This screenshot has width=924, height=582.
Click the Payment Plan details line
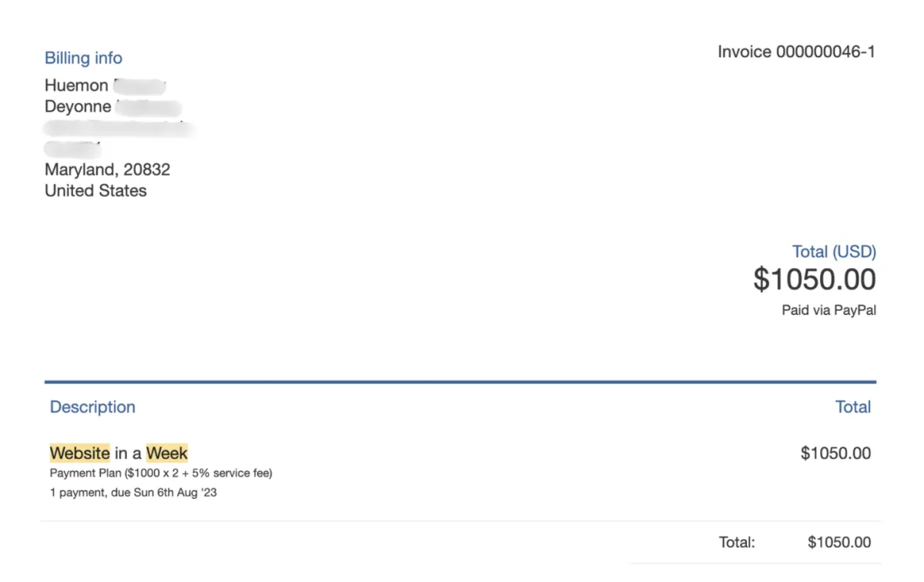point(161,473)
